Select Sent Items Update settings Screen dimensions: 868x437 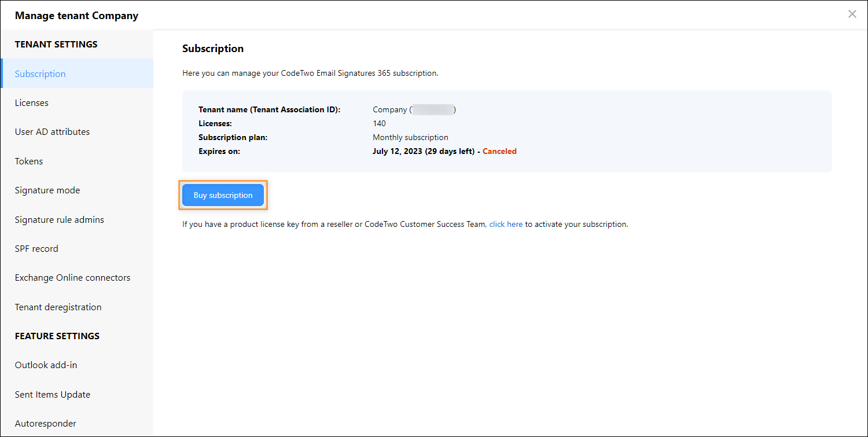pyautogui.click(x=77, y=394)
